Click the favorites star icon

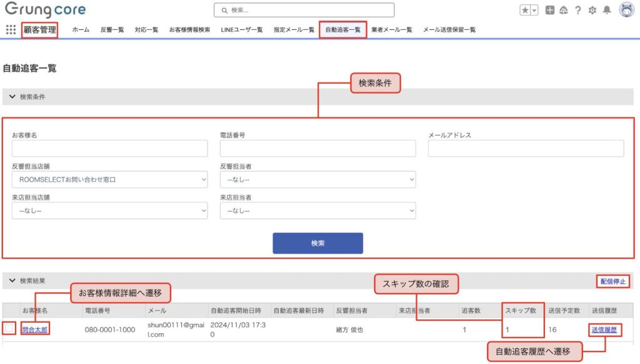click(x=525, y=10)
